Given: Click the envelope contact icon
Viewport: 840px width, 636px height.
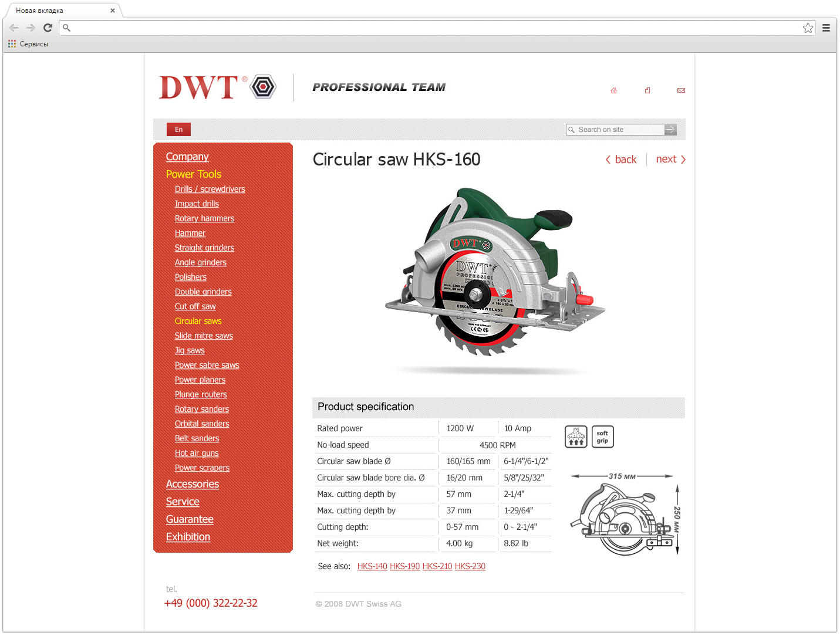Looking at the screenshot, I should (681, 90).
